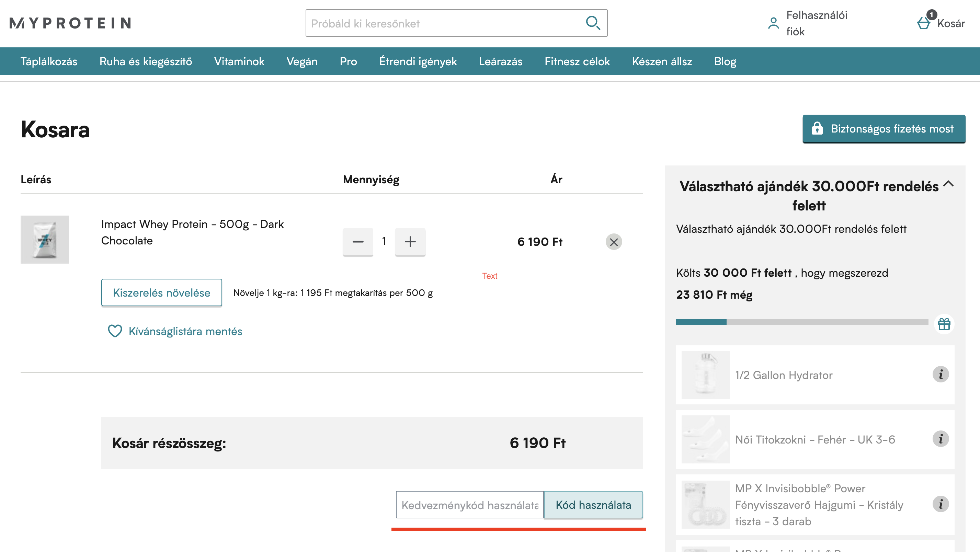The width and height of the screenshot is (980, 552).
Task: Open the Pro menu
Action: coord(348,61)
